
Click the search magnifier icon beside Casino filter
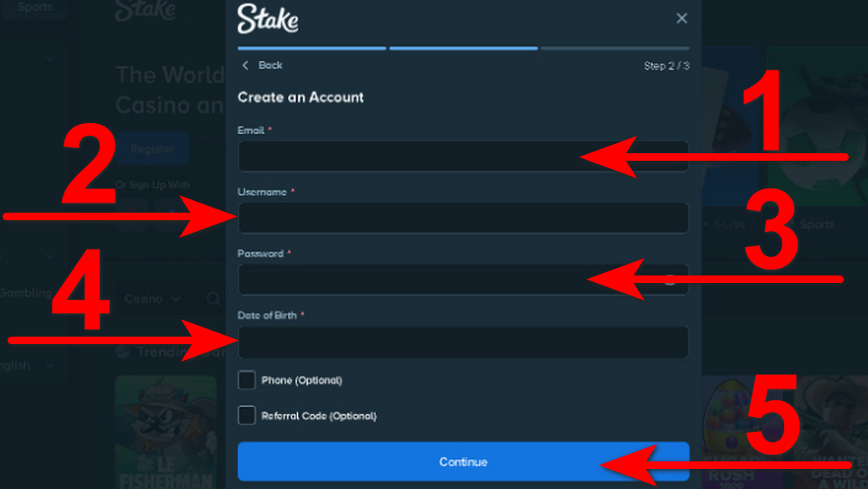[212, 298]
